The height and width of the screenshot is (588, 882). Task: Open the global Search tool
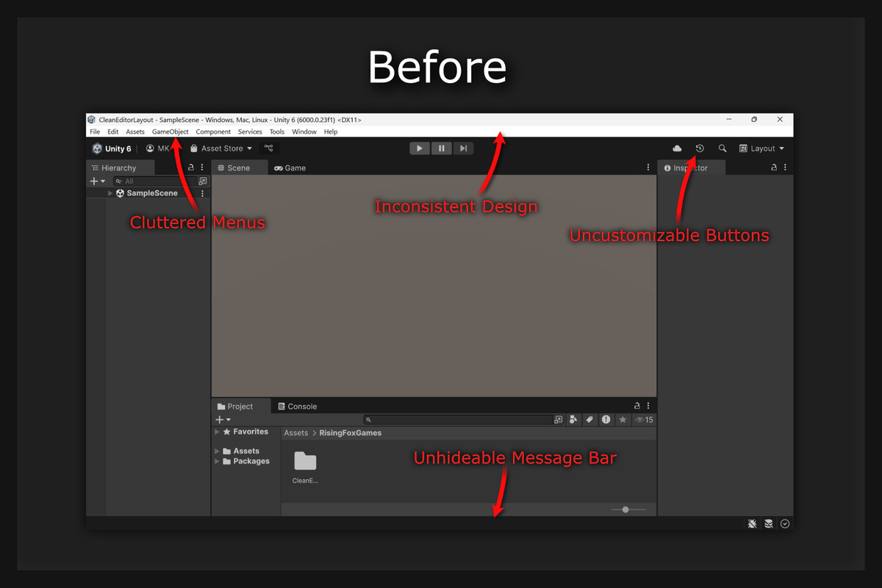click(x=722, y=148)
